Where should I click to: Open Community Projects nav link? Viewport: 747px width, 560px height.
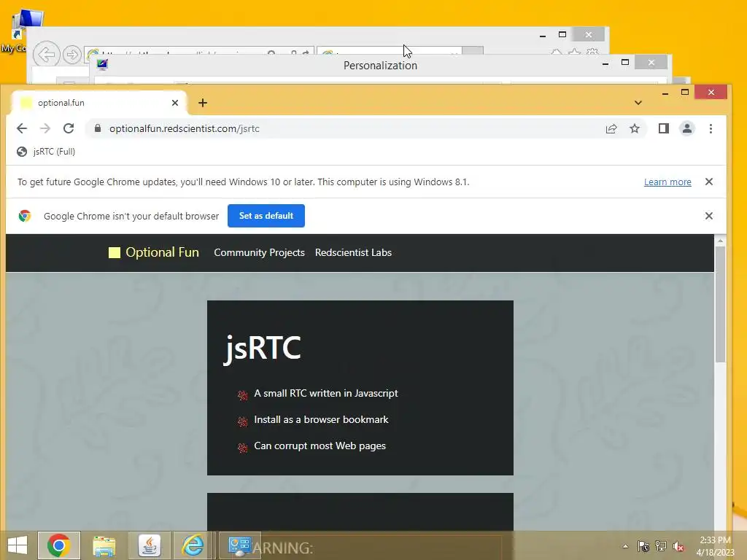click(x=259, y=252)
